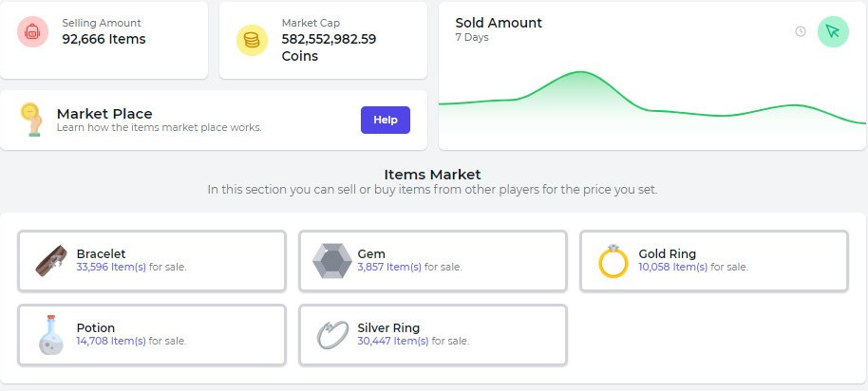
Task: Open the Help button in Market Place
Action: [386, 120]
